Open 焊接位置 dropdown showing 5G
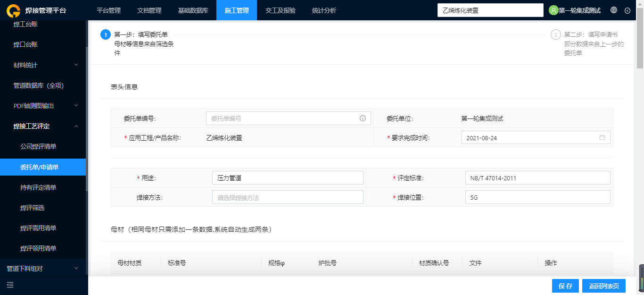 point(537,198)
